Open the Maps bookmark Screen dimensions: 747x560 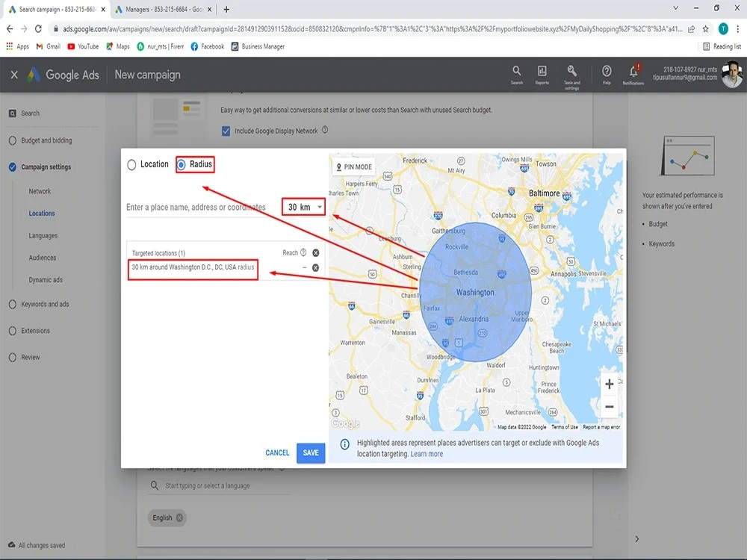tap(118, 46)
